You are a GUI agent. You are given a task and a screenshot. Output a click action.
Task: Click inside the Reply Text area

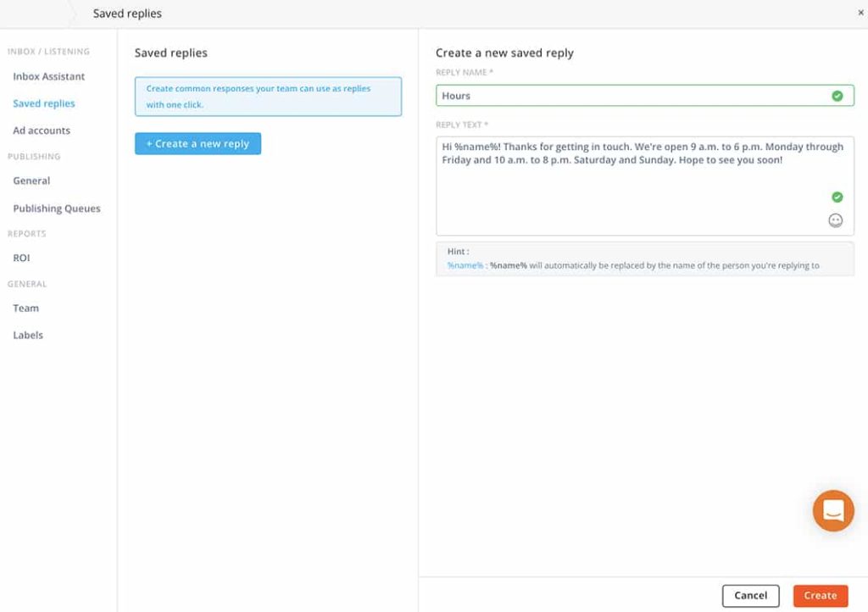point(627,195)
